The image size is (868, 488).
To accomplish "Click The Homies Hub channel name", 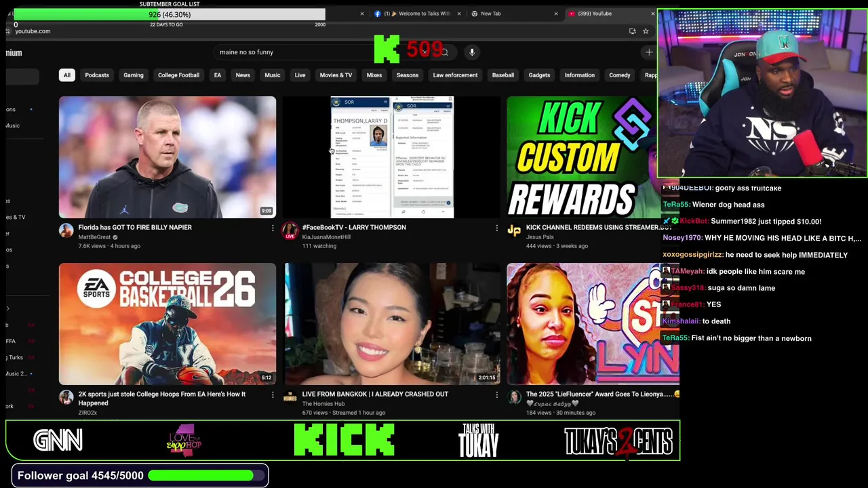I will [x=323, y=404].
